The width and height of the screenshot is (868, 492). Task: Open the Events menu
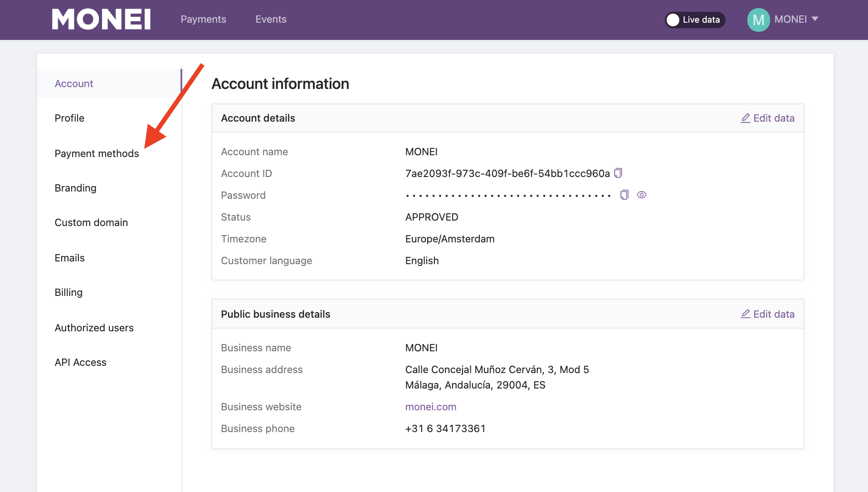[x=271, y=19]
